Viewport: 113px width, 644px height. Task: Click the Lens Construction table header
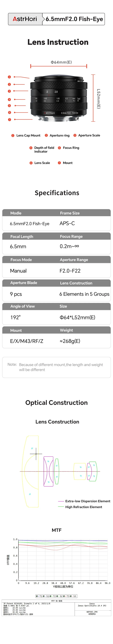[x=76, y=283]
